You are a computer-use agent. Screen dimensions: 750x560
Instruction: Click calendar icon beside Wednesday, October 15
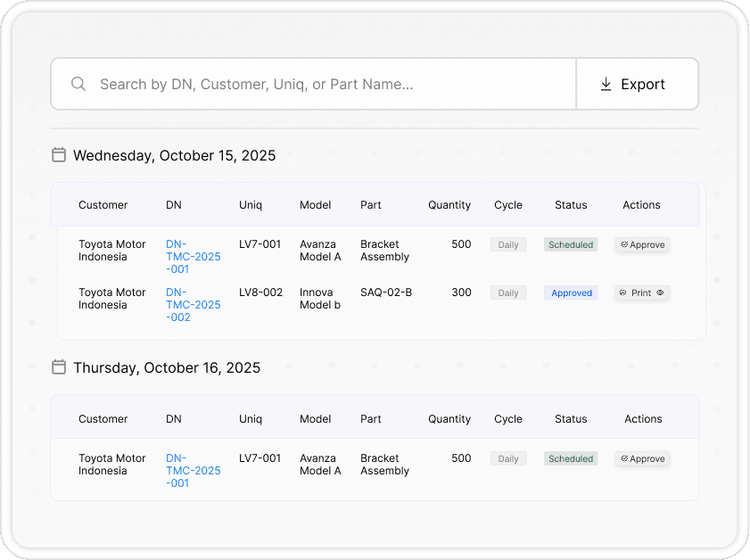[x=58, y=155]
